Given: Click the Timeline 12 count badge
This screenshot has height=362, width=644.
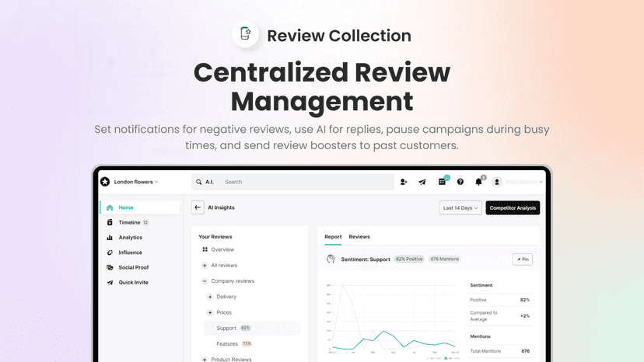Looking at the screenshot, I should 145,222.
